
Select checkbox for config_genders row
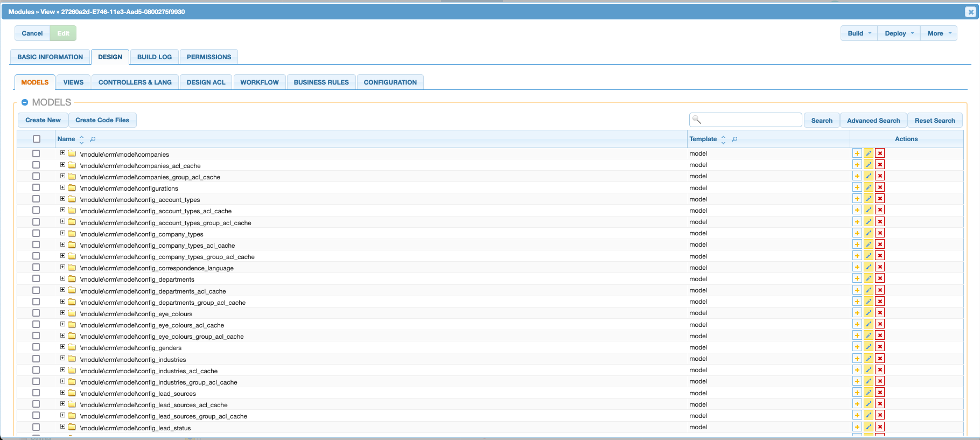pos(36,347)
